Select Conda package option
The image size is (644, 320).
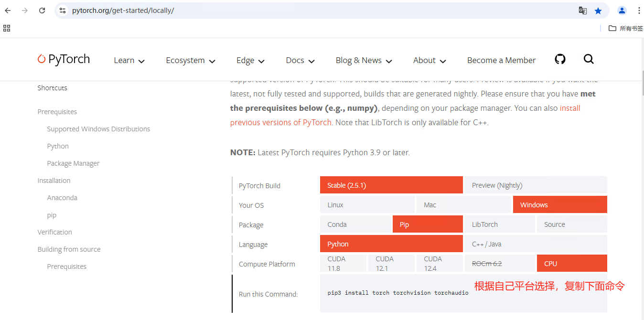tap(355, 224)
